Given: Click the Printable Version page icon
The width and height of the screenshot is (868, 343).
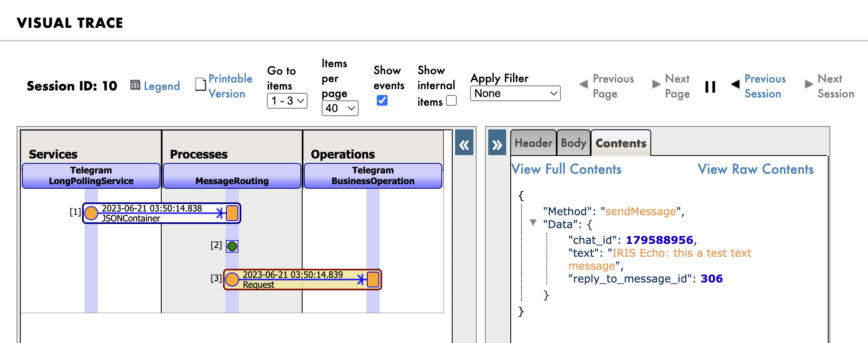Looking at the screenshot, I should point(201,84).
